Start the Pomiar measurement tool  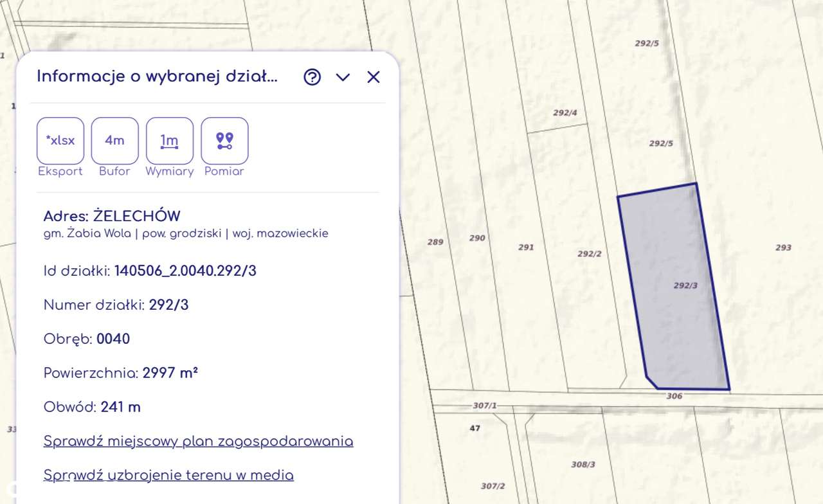tap(224, 140)
